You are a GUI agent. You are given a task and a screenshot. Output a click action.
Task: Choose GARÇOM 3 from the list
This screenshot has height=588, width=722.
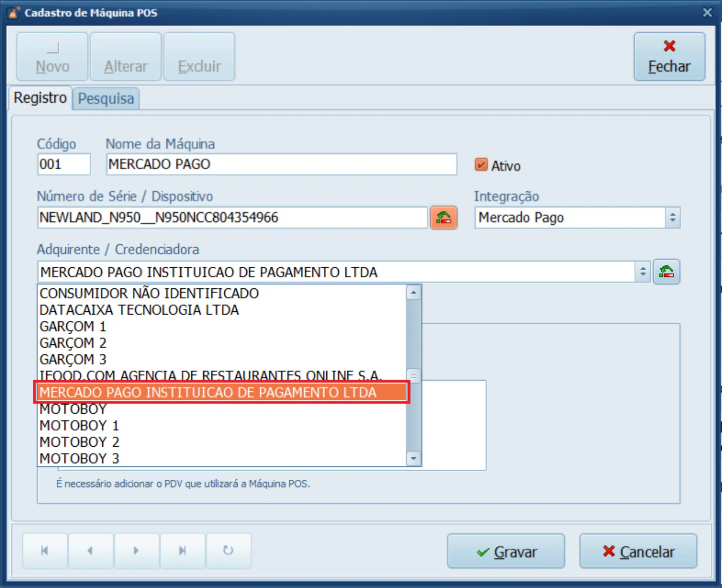pos(222,359)
